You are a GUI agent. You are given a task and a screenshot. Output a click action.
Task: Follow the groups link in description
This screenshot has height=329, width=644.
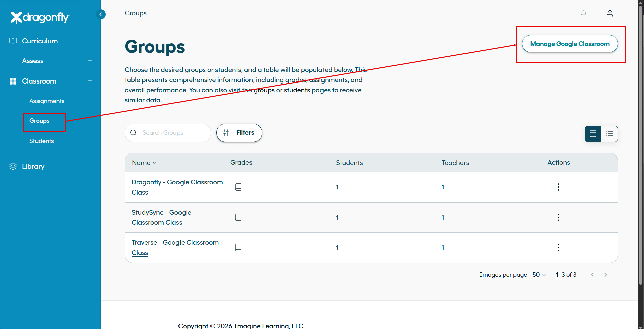(264, 90)
